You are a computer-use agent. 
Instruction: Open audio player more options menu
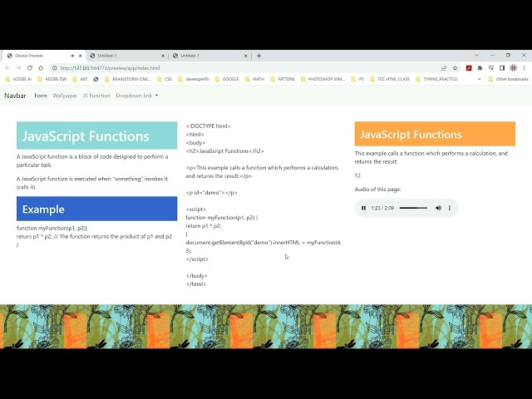[x=450, y=208]
